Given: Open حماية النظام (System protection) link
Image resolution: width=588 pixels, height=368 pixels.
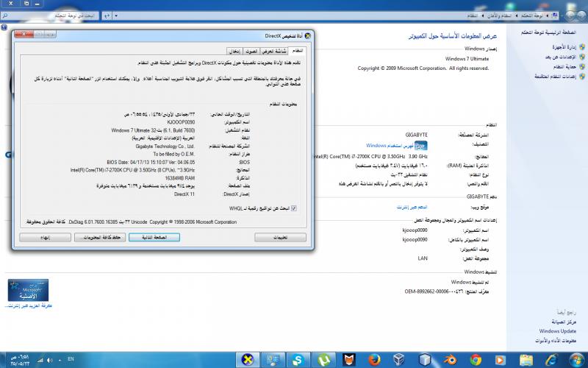Looking at the screenshot, I should pos(564,66).
